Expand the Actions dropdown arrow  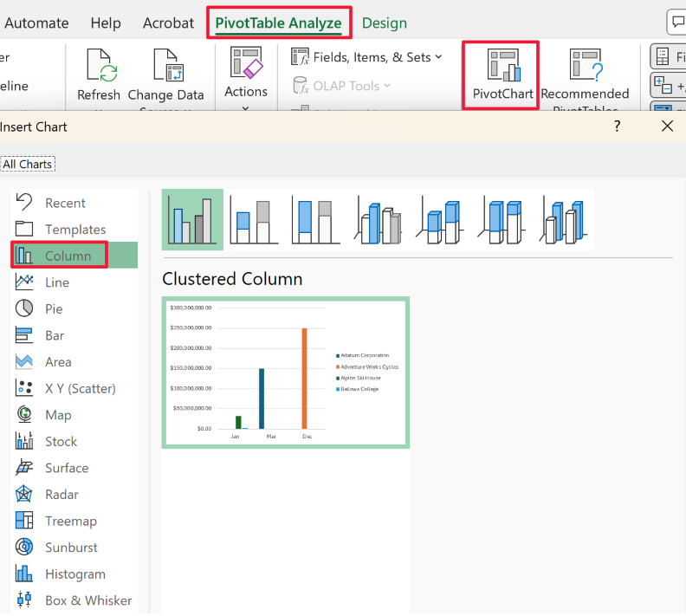245,108
